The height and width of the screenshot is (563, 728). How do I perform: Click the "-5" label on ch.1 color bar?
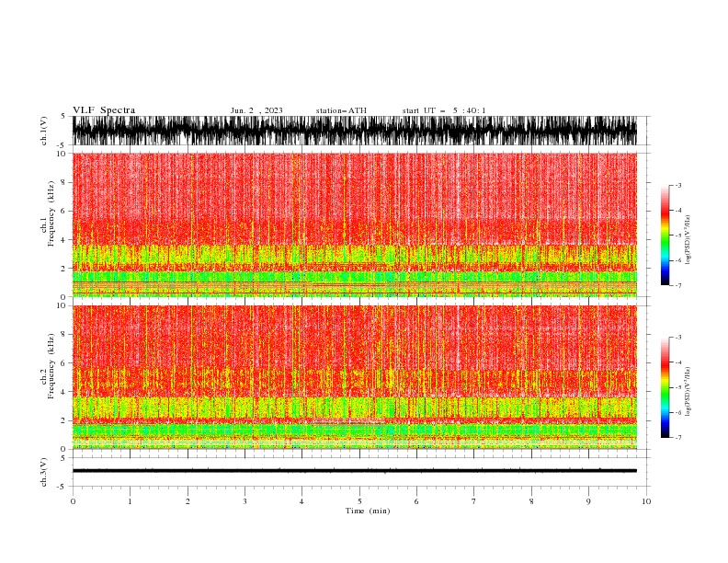[677, 236]
